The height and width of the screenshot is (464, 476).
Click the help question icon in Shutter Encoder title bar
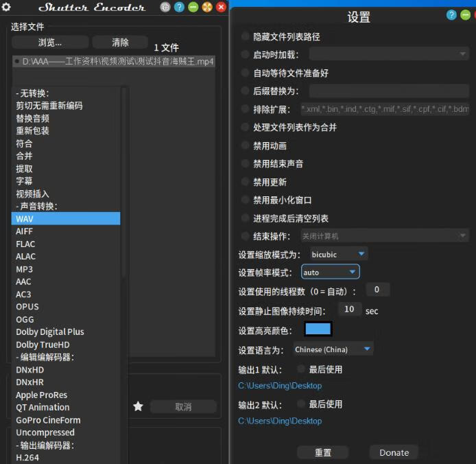click(x=179, y=7)
